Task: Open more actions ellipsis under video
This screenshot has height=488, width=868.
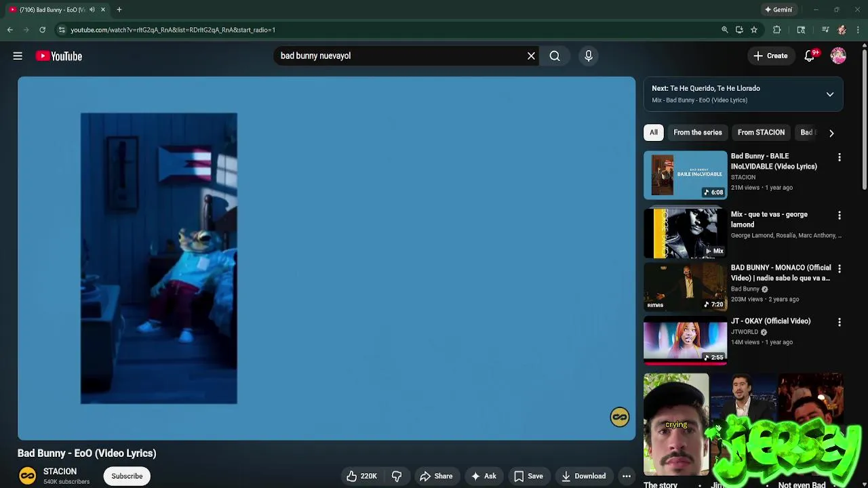Action: [x=627, y=476]
